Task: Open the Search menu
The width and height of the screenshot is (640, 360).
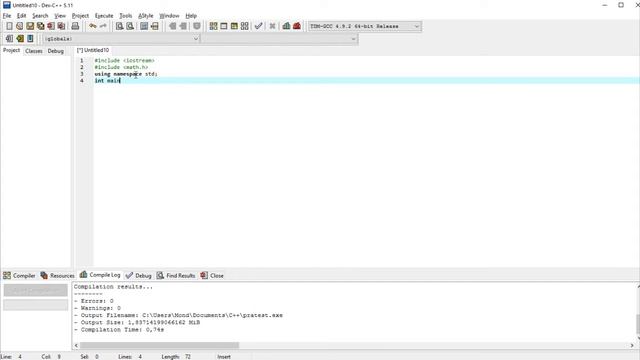Action: [x=40, y=16]
